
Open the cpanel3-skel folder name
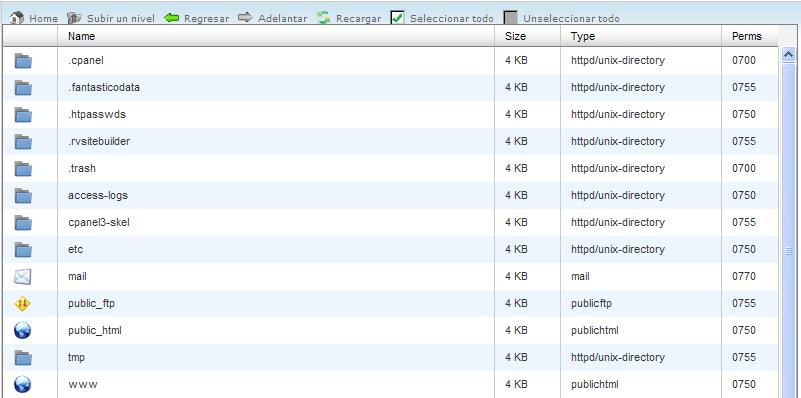point(99,222)
